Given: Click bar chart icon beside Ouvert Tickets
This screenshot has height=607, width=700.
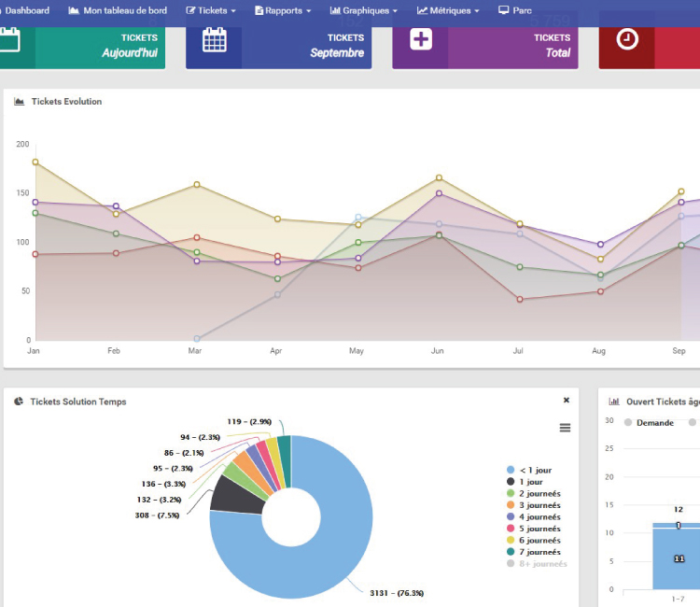Looking at the screenshot, I should tap(614, 402).
